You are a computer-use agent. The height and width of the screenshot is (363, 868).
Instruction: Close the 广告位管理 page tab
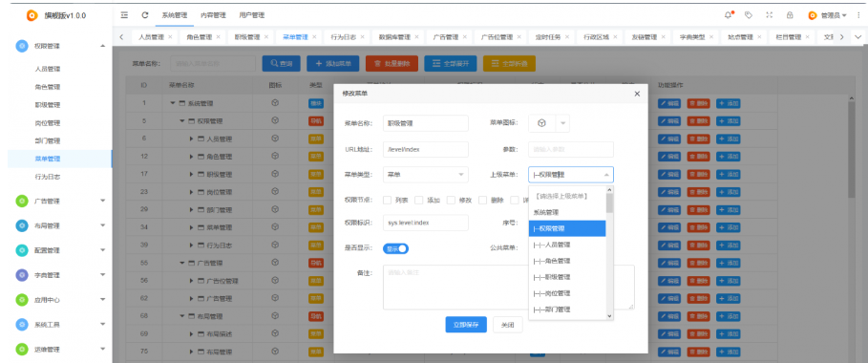pyautogui.click(x=519, y=37)
